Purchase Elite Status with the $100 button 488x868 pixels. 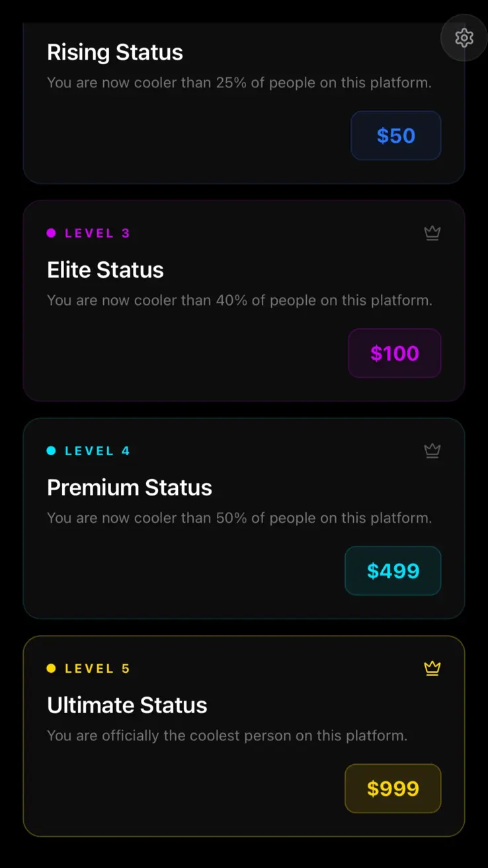click(x=394, y=353)
